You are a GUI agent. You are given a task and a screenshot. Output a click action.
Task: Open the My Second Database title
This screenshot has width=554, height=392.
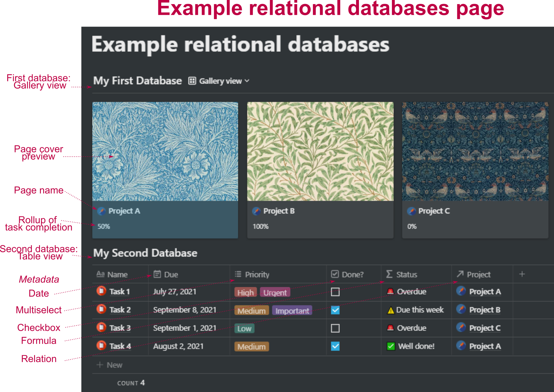145,253
